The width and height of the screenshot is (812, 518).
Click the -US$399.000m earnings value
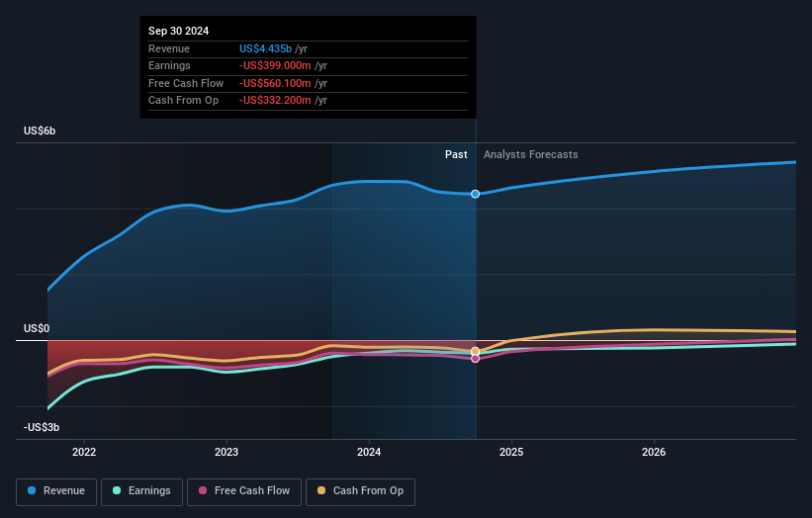[275, 65]
